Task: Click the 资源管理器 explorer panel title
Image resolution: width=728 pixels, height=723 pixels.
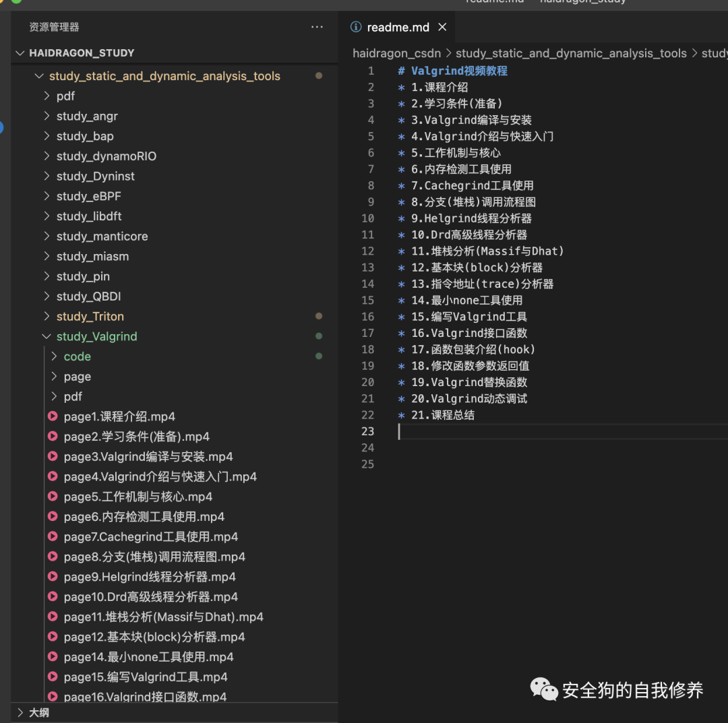Action: coord(54,27)
